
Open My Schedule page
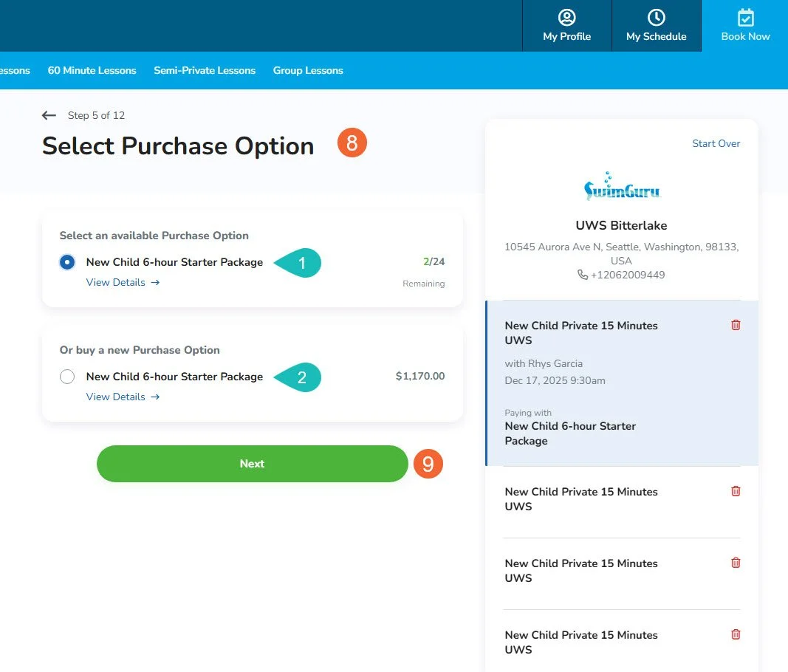coord(656,26)
